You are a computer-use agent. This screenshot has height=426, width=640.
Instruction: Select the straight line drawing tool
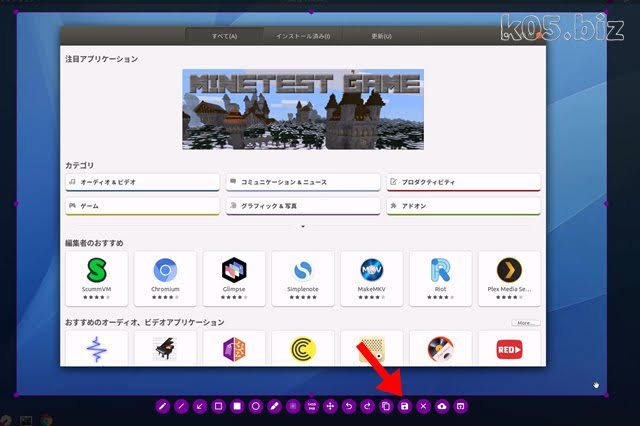tap(181, 406)
